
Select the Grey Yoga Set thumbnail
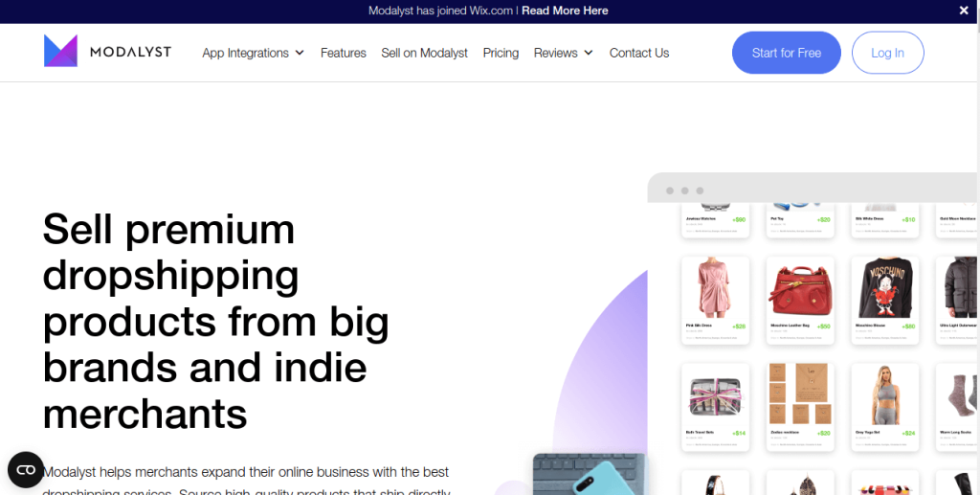click(x=885, y=395)
